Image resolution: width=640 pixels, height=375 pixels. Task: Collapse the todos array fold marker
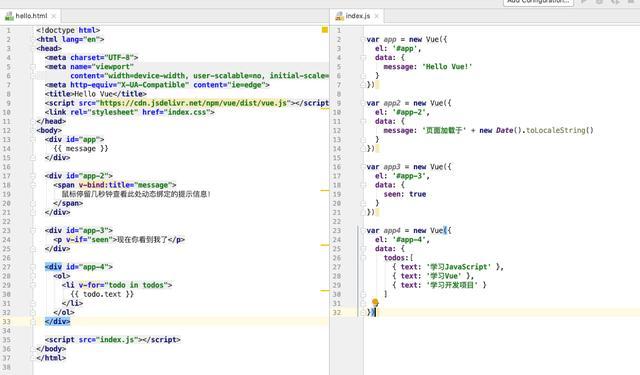363,258
